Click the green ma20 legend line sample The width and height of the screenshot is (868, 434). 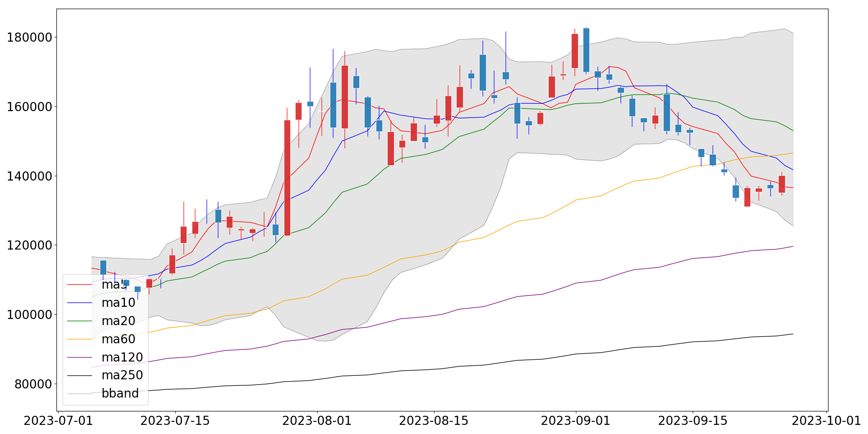click(x=80, y=321)
